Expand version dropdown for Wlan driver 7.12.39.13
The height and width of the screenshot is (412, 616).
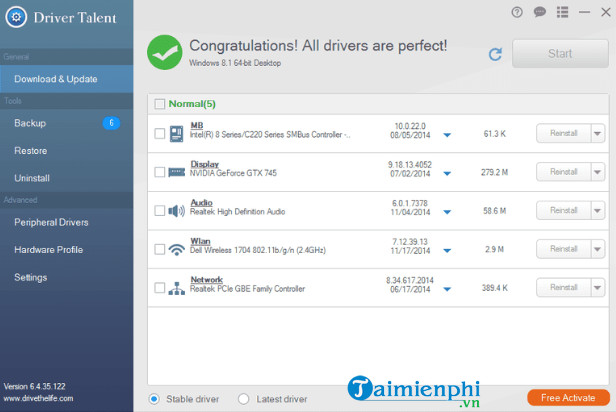coord(447,251)
